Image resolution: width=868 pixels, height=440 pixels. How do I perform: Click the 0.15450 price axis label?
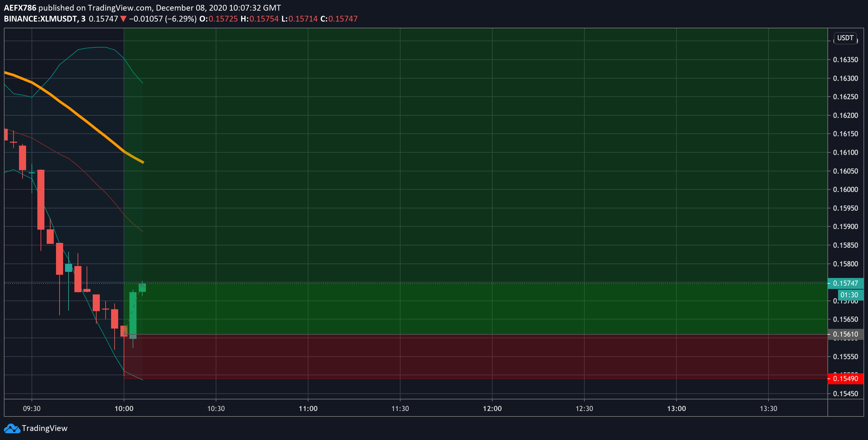click(845, 394)
